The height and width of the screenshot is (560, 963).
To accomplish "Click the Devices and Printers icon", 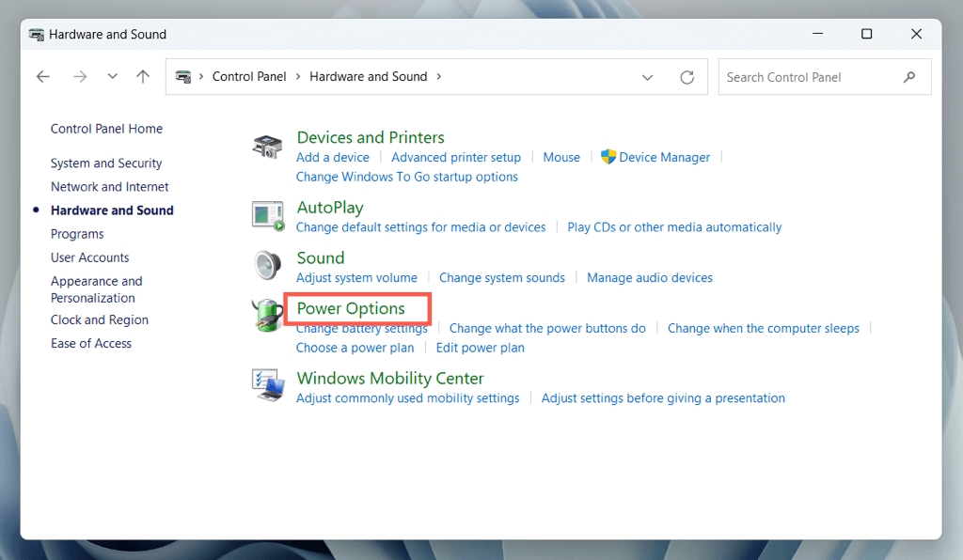I will [268, 147].
